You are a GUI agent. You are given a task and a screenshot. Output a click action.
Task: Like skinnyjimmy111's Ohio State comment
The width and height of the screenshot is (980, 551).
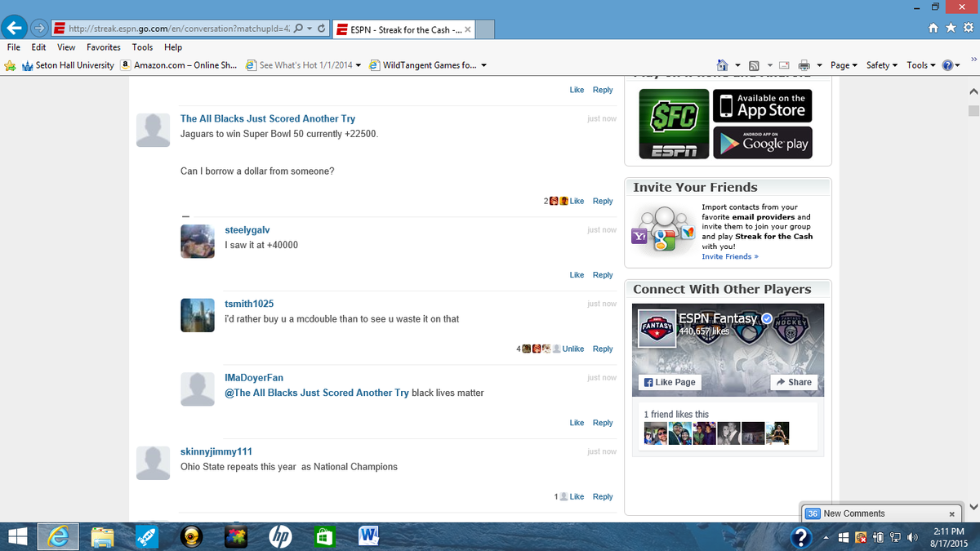(x=577, y=496)
